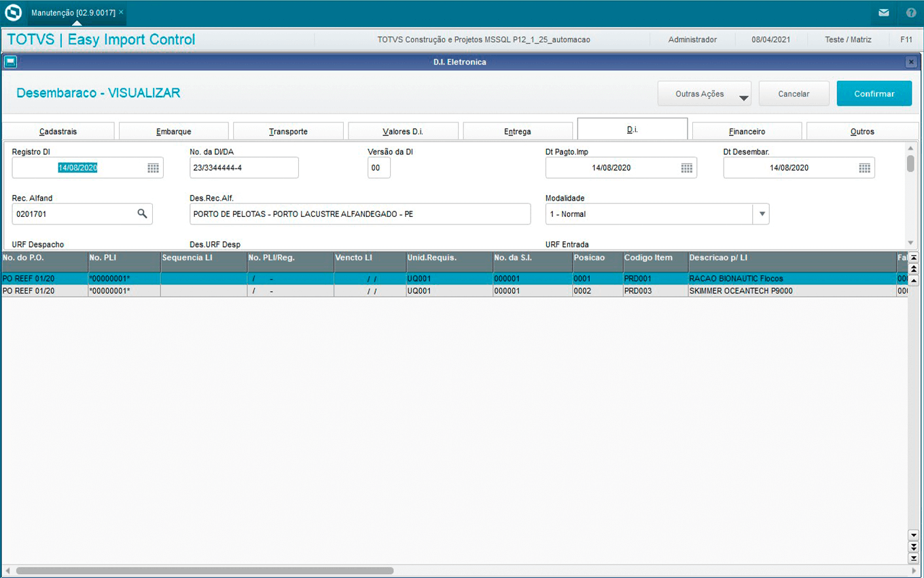This screenshot has height=578, width=924.
Task: Click the Descricao p/ LI column header
Action: [x=792, y=258]
